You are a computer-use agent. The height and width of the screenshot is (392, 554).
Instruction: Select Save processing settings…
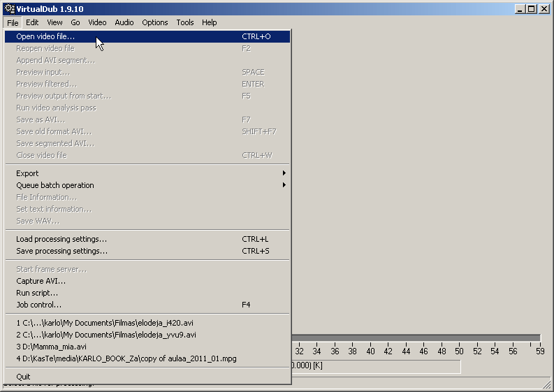point(147,251)
